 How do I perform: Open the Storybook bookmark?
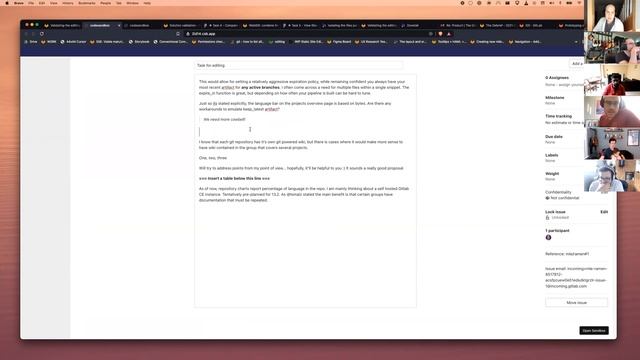139,42
